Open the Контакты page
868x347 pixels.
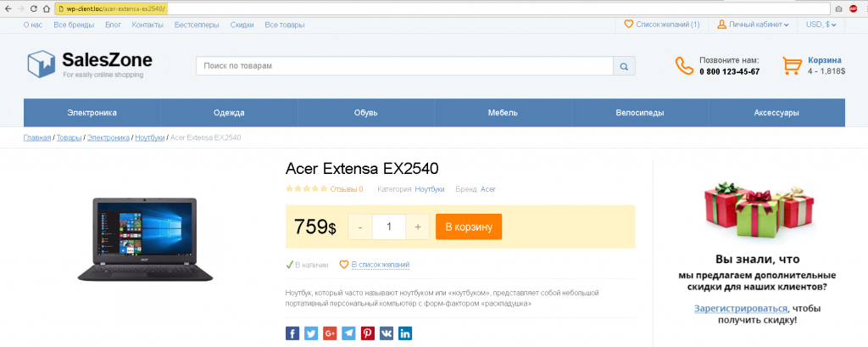pos(147,25)
